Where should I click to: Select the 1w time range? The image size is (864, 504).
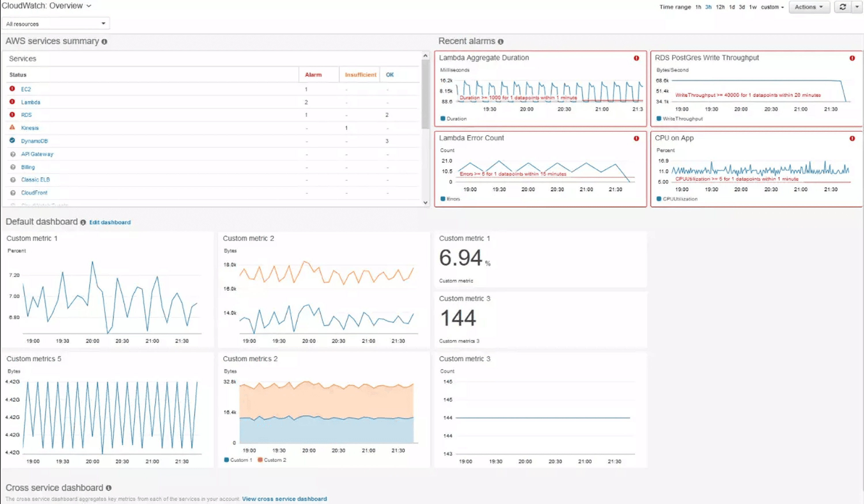753,7
